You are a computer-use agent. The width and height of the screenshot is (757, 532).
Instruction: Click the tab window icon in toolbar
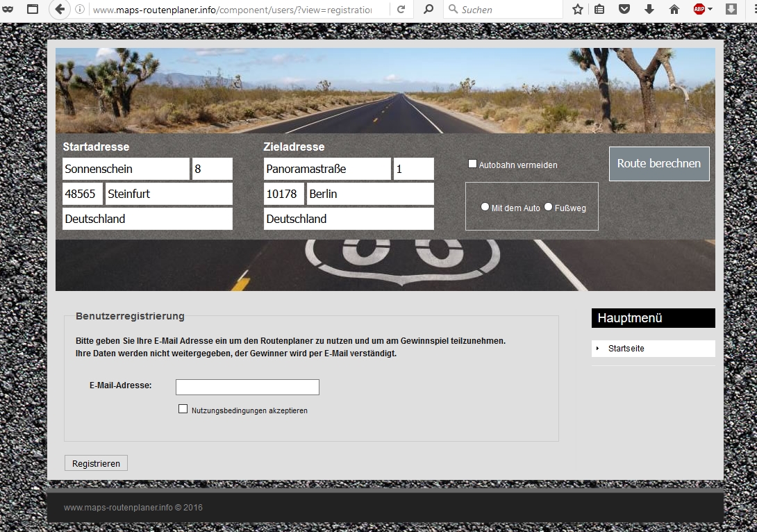point(33,9)
